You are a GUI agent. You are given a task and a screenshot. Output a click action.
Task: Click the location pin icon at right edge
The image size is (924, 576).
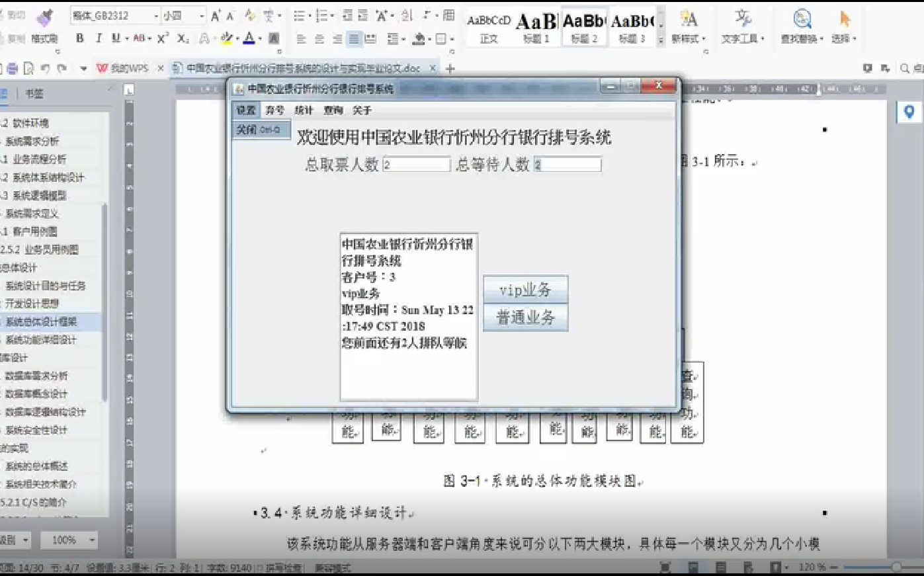coord(909,112)
